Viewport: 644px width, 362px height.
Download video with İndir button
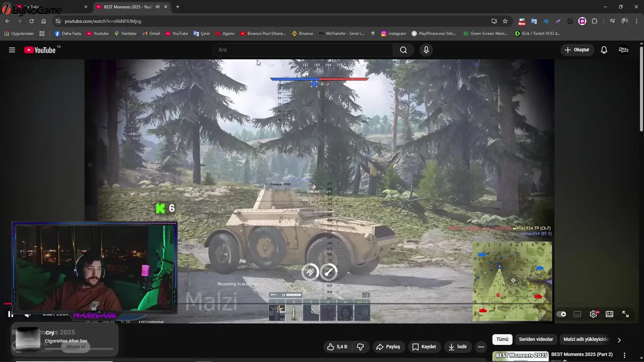[458, 346]
